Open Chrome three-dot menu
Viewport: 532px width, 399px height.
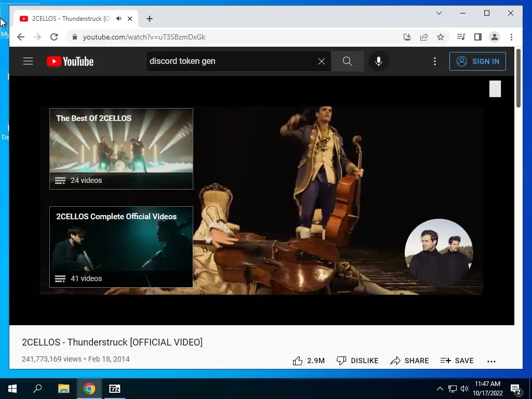coord(511,37)
